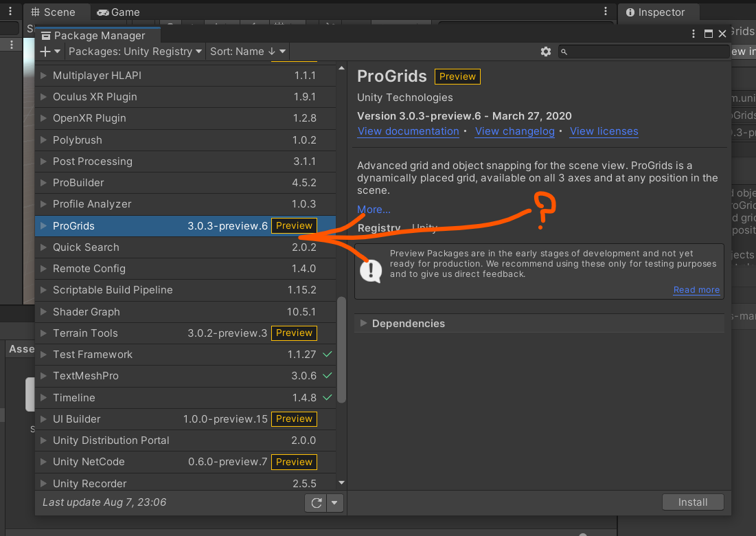
Task: Select the Profile Analyzer package
Action: [185, 204]
